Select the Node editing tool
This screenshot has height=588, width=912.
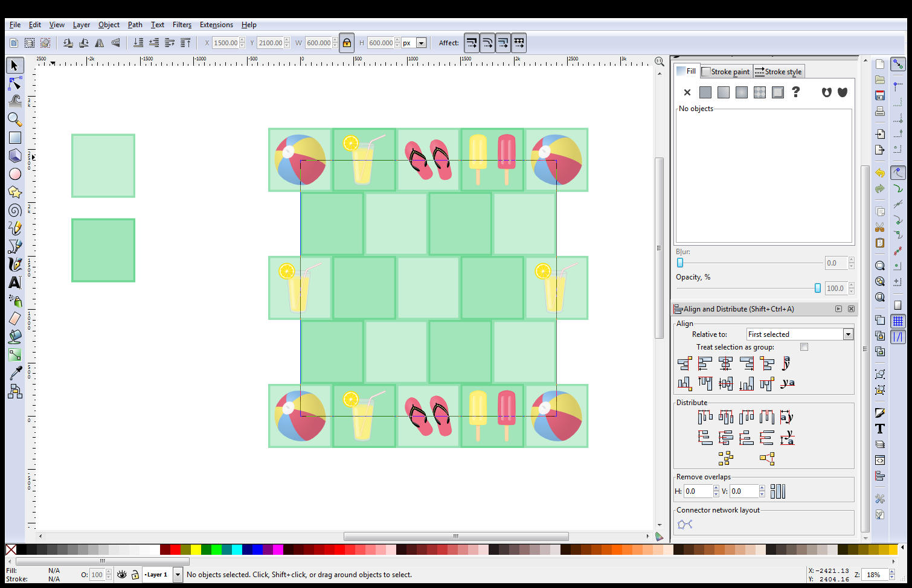pos(15,83)
